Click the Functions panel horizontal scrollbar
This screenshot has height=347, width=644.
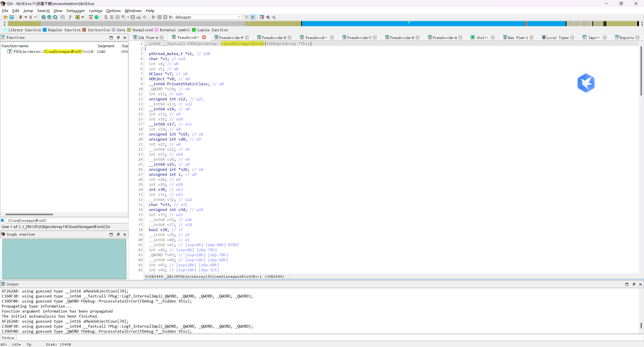pos(29,214)
